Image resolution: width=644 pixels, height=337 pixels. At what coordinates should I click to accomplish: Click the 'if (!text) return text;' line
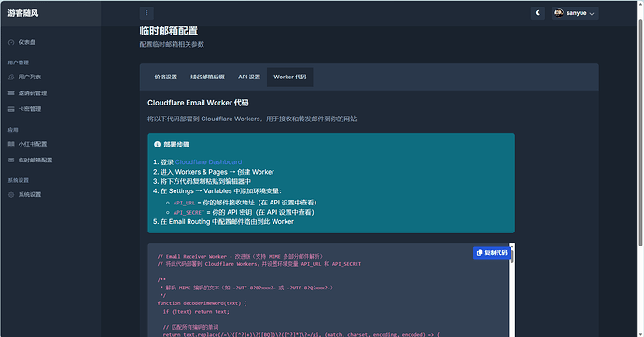(196, 312)
